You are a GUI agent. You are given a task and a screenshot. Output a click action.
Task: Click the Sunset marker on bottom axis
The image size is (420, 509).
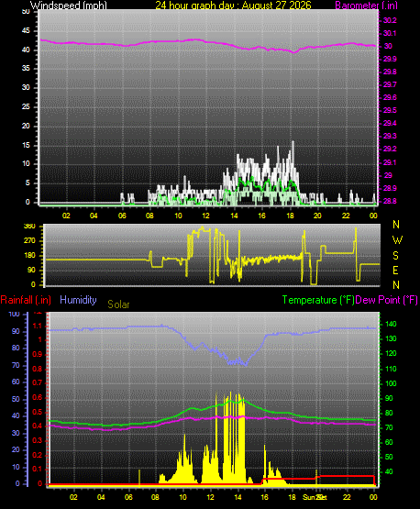pos(315,497)
